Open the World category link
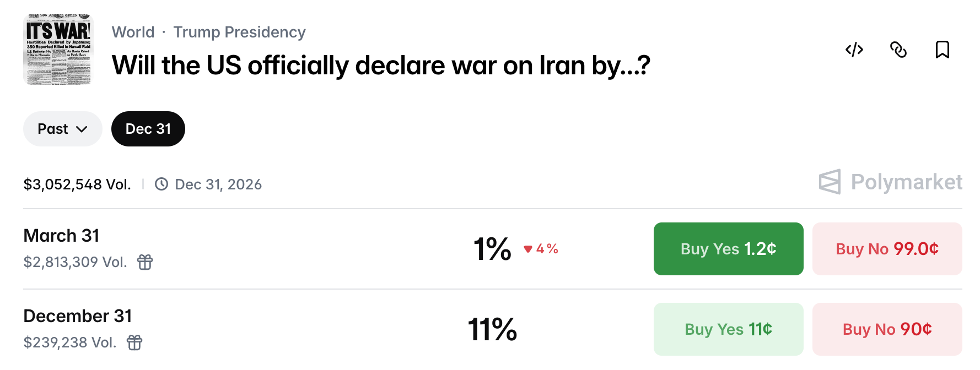 pos(133,32)
